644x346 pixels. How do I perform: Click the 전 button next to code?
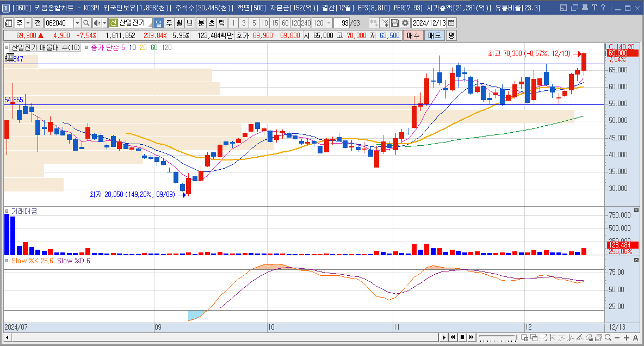click(x=38, y=23)
